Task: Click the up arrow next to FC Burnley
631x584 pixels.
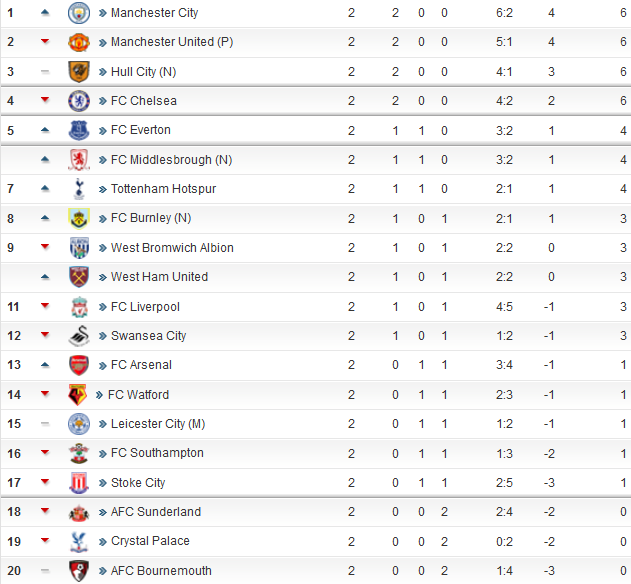Action: 45,218
